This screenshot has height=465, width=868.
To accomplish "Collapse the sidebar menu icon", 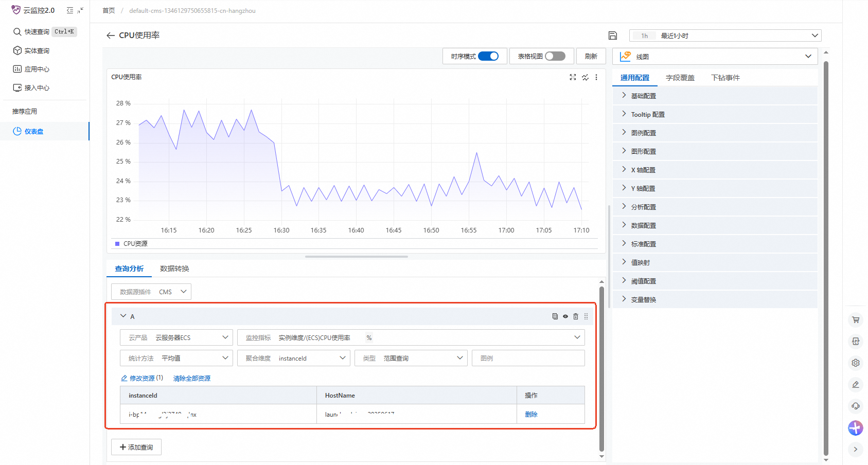I will [x=70, y=10].
